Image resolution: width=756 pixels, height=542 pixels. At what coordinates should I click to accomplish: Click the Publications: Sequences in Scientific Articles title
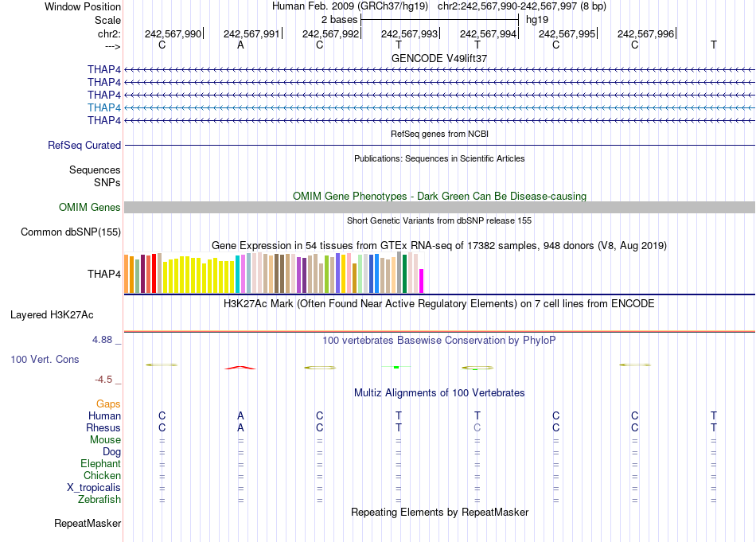tap(439, 158)
